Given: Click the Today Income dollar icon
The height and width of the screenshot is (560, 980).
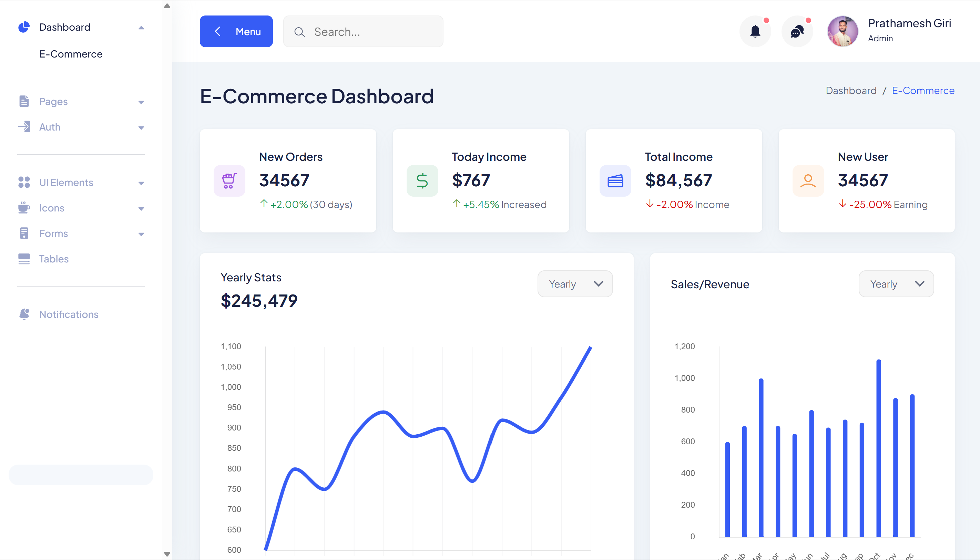Looking at the screenshot, I should click(x=422, y=181).
